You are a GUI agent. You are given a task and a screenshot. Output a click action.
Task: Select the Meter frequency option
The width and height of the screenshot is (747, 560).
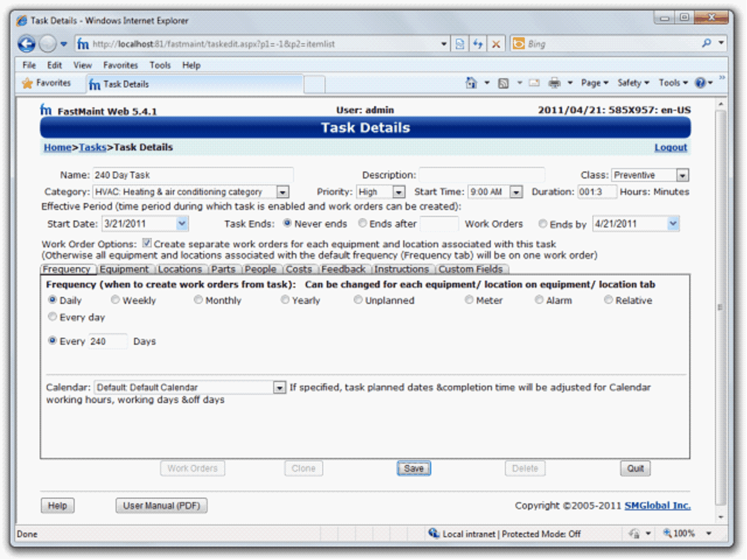click(x=469, y=299)
